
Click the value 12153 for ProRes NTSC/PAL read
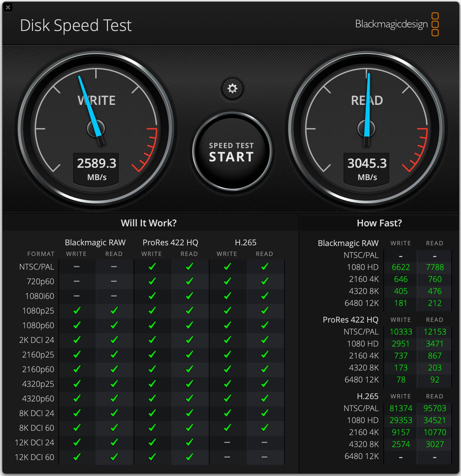pyautogui.click(x=435, y=332)
